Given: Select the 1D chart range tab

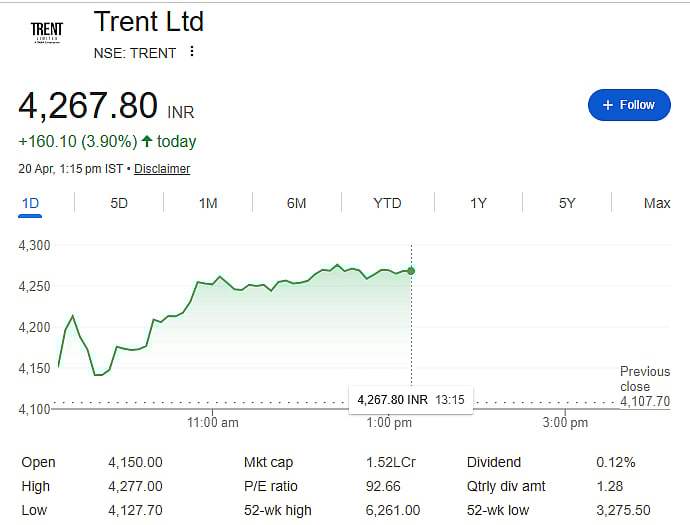Looking at the screenshot, I should (x=30, y=203).
